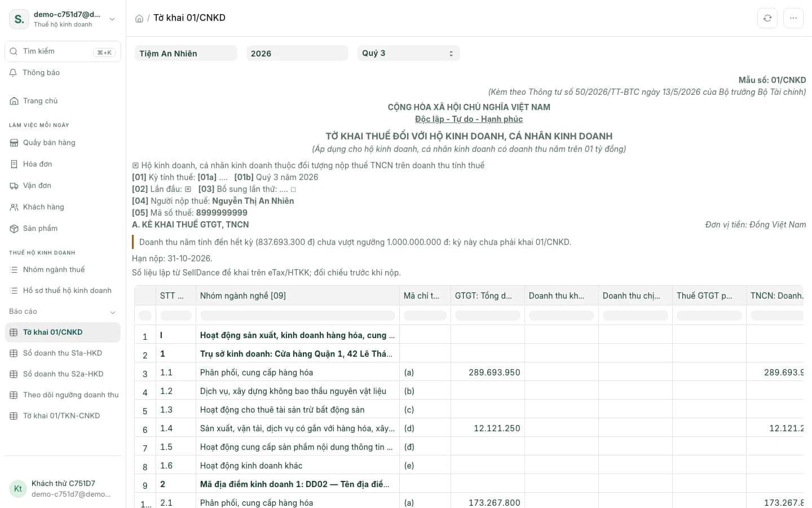812x508 pixels.
Task: Click the Sổ doanh thu S1a-HKD table icon
Action: (14, 353)
